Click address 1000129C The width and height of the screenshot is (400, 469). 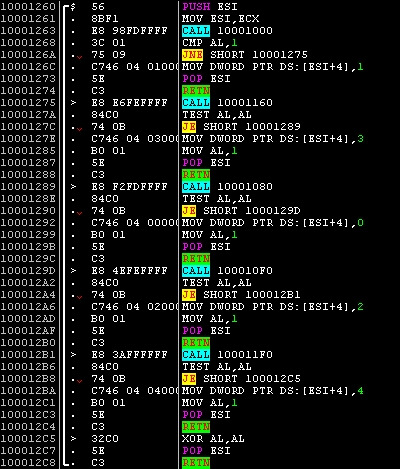28,258
